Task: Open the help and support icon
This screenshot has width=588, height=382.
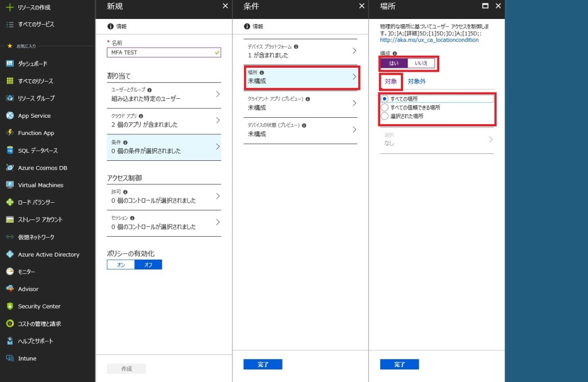Action: 10,341
